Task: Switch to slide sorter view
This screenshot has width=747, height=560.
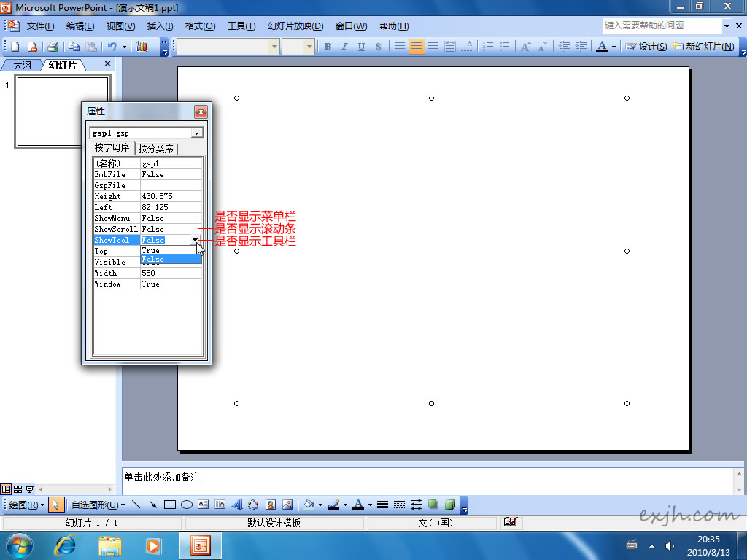Action: coord(18,489)
